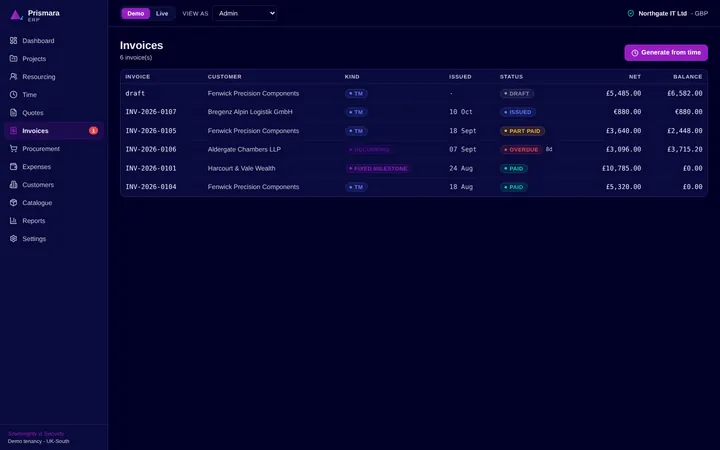
Task: Click the Issued column header
Action: 460,77
